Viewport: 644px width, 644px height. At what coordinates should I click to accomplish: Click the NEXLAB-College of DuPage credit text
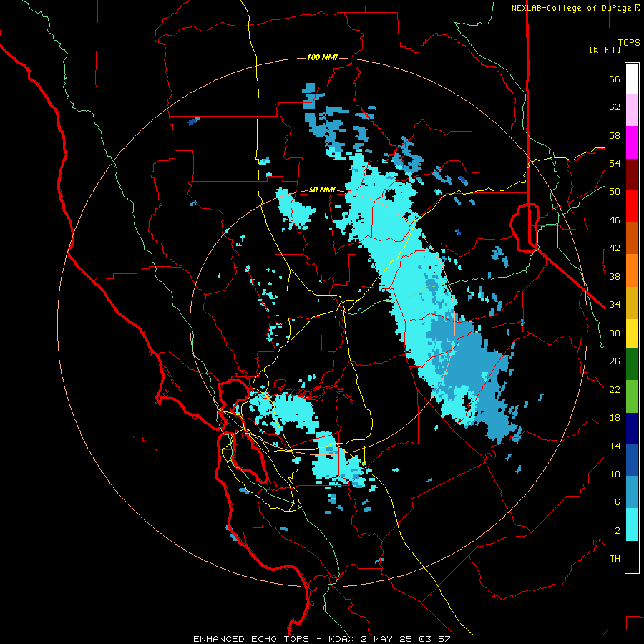(575, 8)
